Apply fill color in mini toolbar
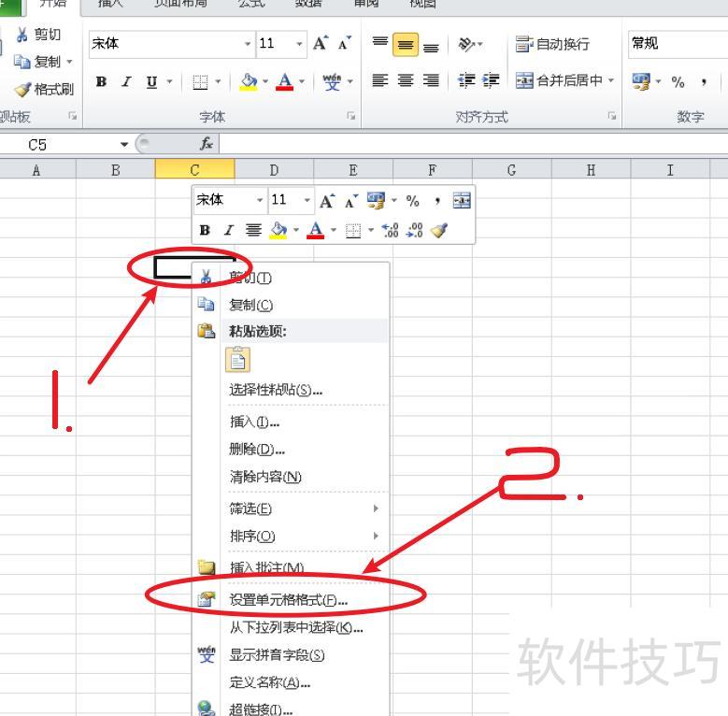Viewport: 728px width, 716px height. click(x=278, y=230)
